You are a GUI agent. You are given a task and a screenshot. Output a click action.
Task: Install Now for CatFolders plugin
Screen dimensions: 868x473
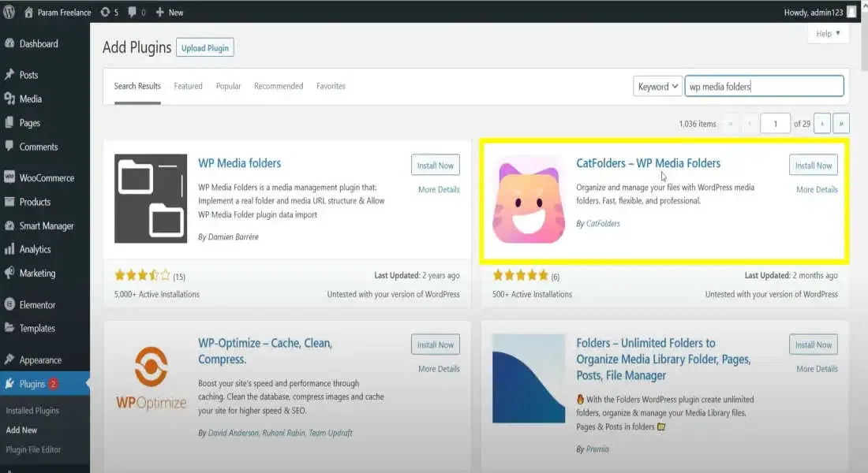pos(814,165)
